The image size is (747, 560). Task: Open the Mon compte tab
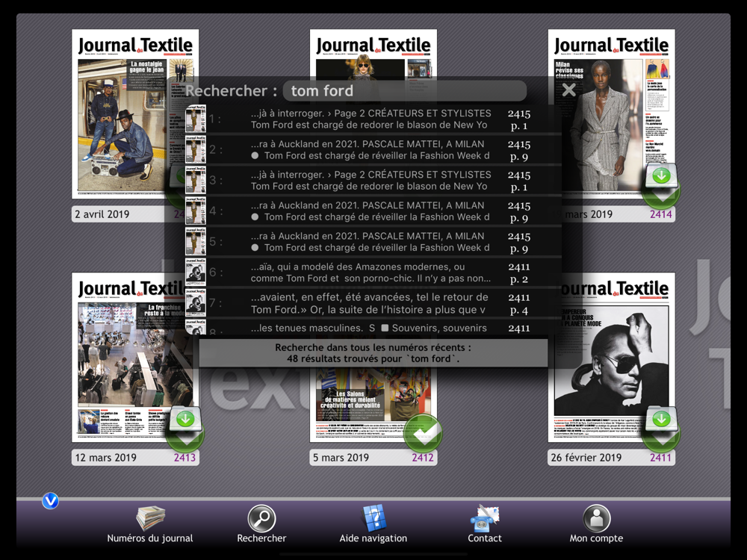pyautogui.click(x=596, y=524)
